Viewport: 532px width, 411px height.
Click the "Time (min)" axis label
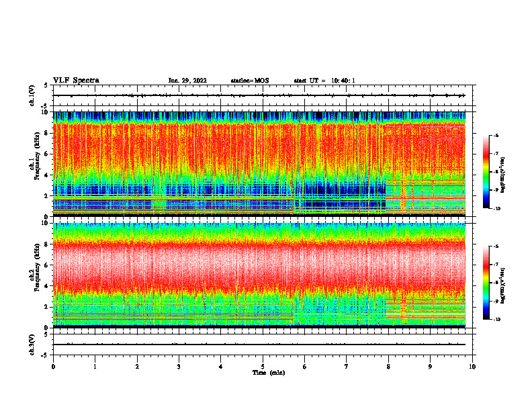269,373
